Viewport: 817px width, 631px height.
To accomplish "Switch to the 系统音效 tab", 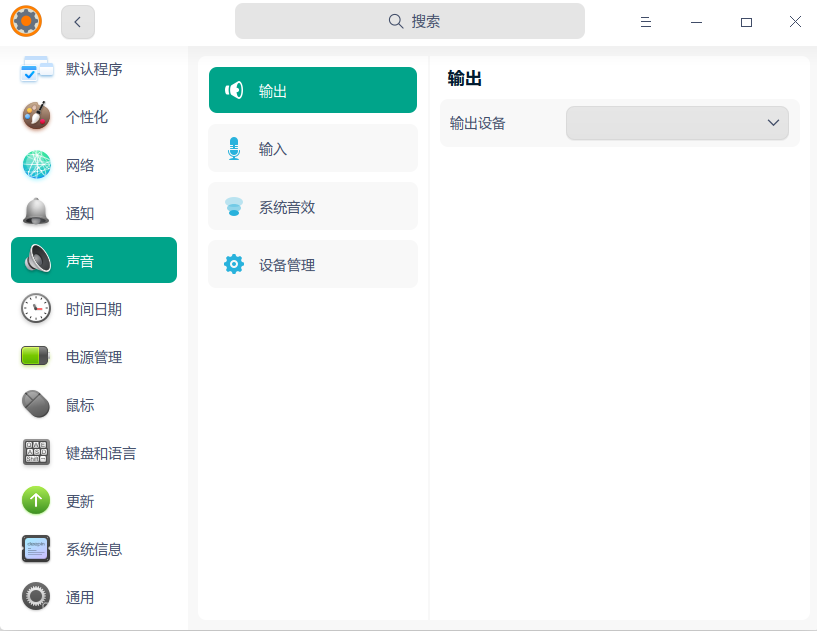I will click(x=313, y=206).
